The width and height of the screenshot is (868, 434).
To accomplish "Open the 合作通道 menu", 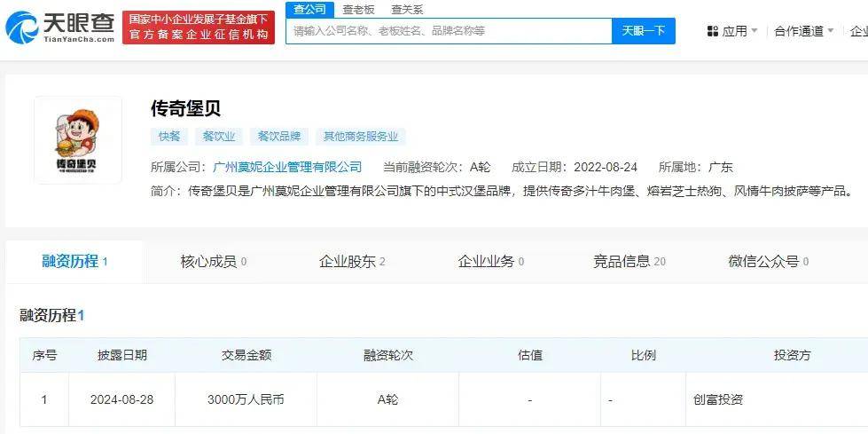I will (804, 31).
